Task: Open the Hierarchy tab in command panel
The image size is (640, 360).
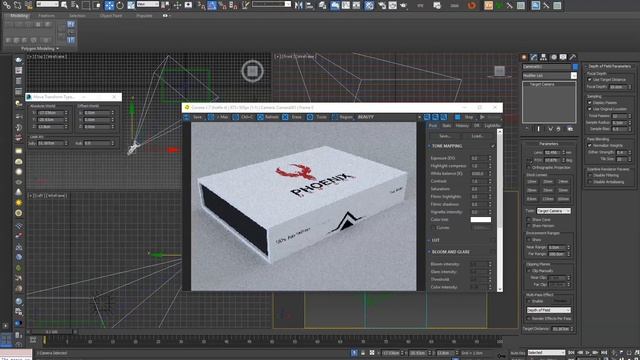Action: click(543, 57)
